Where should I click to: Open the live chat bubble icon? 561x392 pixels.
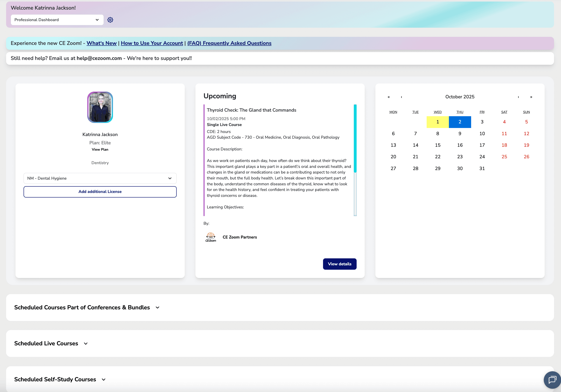[x=552, y=380]
